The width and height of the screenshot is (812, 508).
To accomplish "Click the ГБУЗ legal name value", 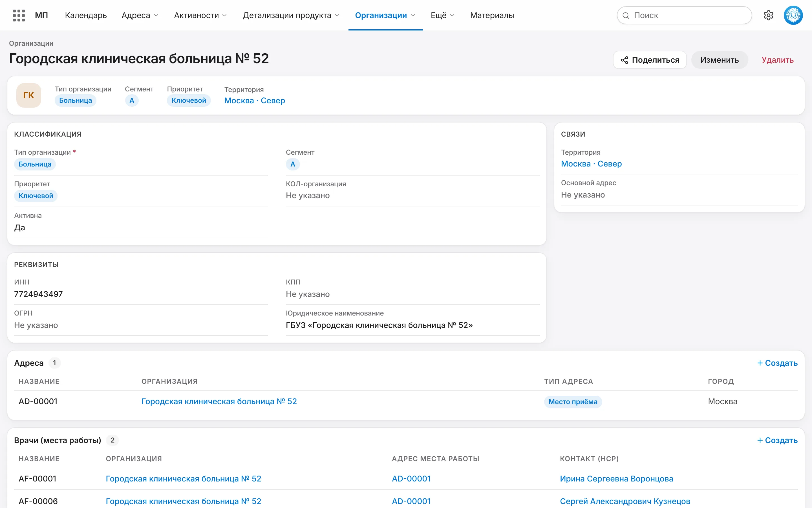I will tap(379, 325).
